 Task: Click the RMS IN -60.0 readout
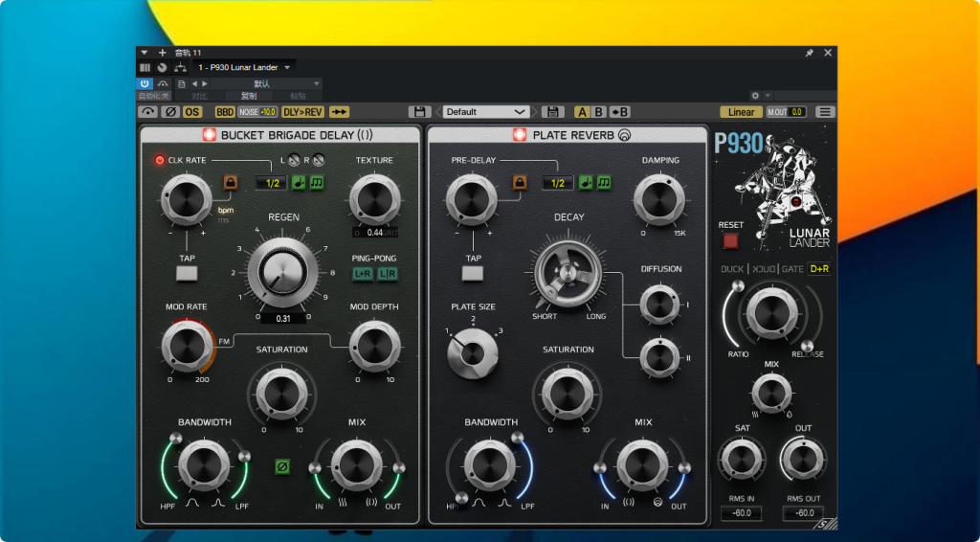point(742,512)
